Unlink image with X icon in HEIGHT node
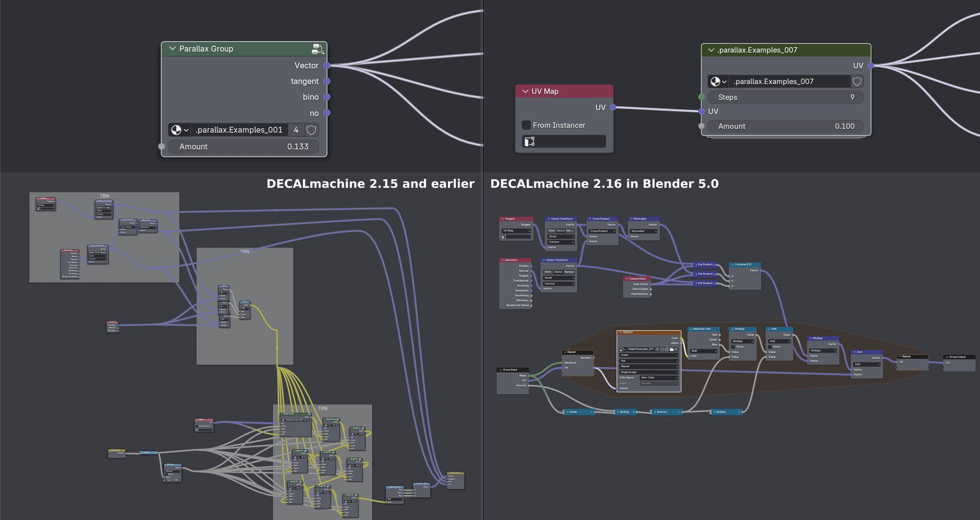 (x=676, y=349)
